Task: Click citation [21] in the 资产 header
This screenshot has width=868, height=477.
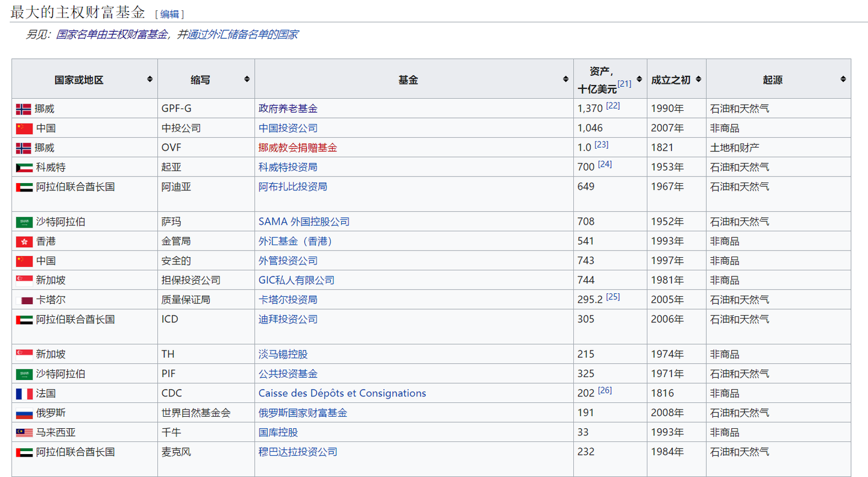Action: [625, 83]
